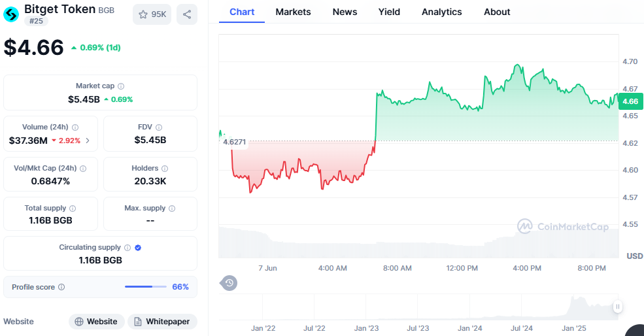Open the Whitepaper link button

(162, 322)
